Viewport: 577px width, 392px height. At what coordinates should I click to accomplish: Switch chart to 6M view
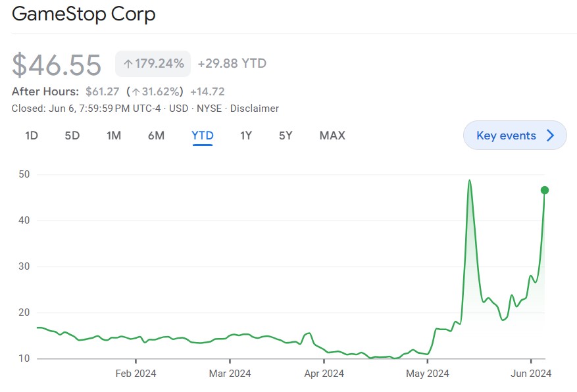156,135
